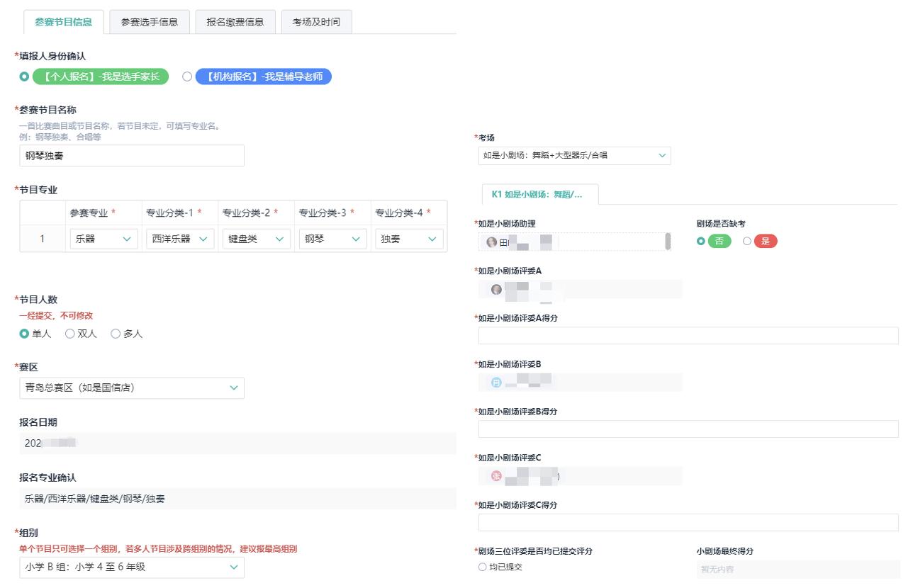Expand the 赛区 青岛总赛区 dropdown
Viewport: 913px width, 588px height.
coord(132,388)
